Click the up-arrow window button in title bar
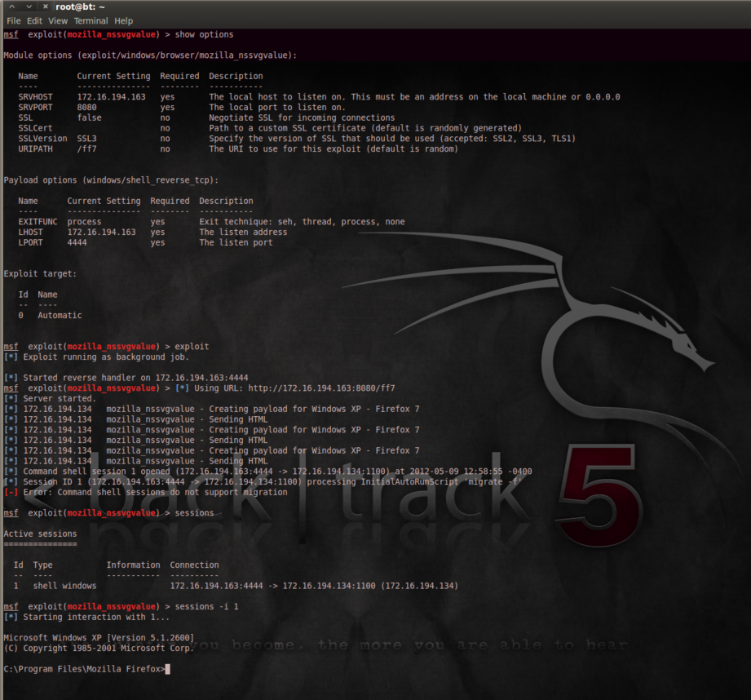The image size is (751, 700). click(x=12, y=7)
